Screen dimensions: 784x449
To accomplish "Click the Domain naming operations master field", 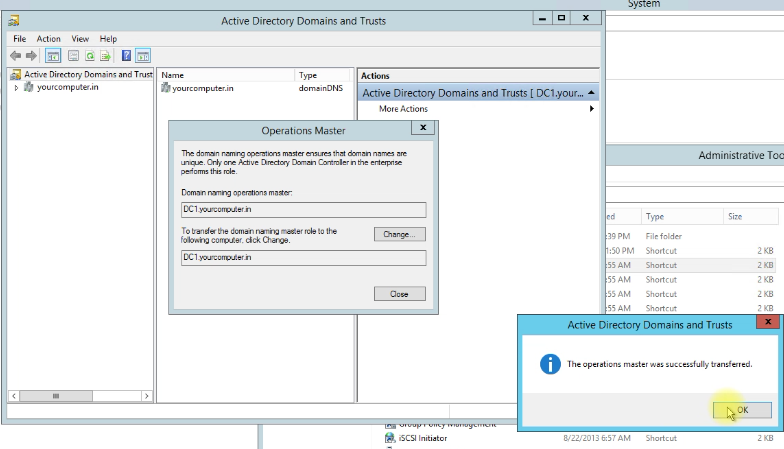I will pyautogui.click(x=304, y=210).
